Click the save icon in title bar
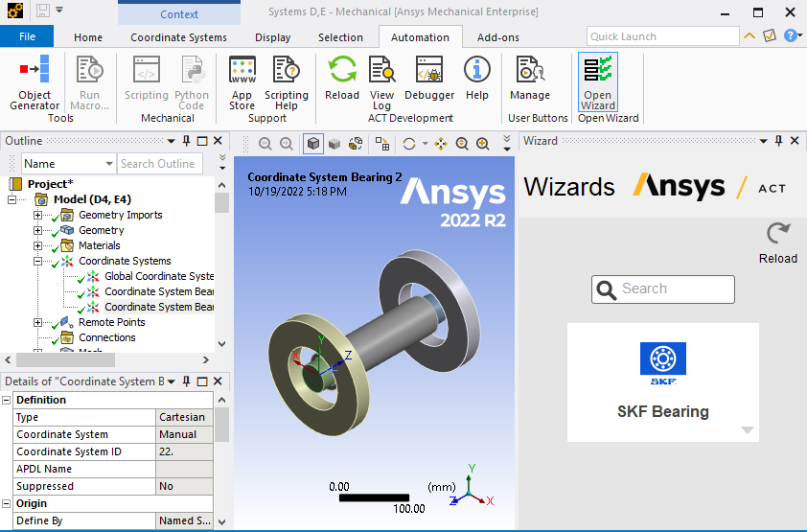This screenshot has width=807, height=532. (43, 11)
